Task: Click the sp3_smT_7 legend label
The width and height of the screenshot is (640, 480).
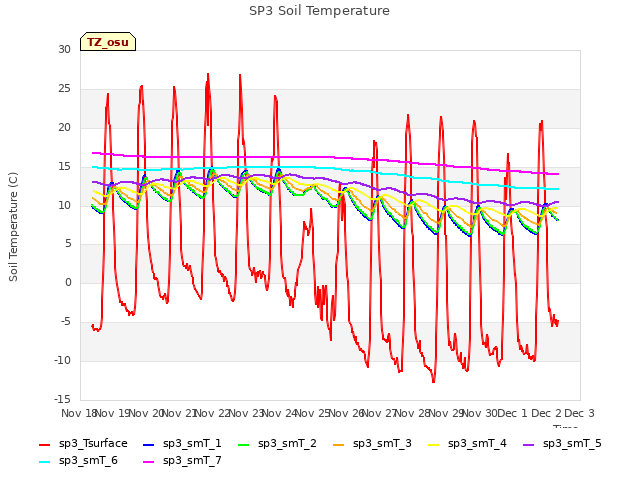Action: pos(192,460)
